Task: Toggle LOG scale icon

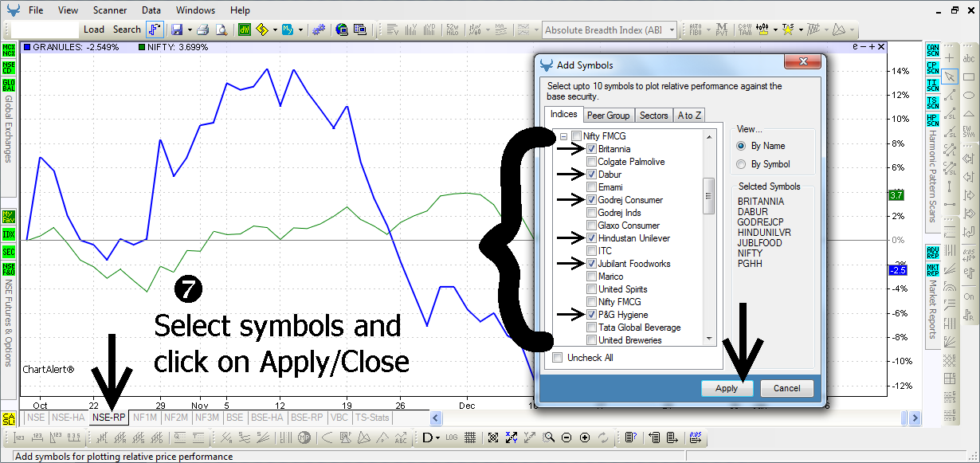Action: tap(452, 437)
